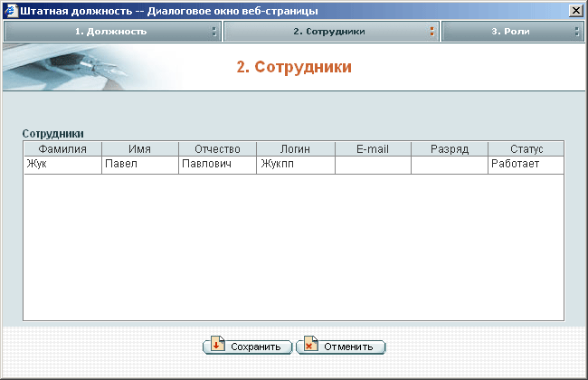Switch to the 1. Должность tab

click(x=112, y=32)
